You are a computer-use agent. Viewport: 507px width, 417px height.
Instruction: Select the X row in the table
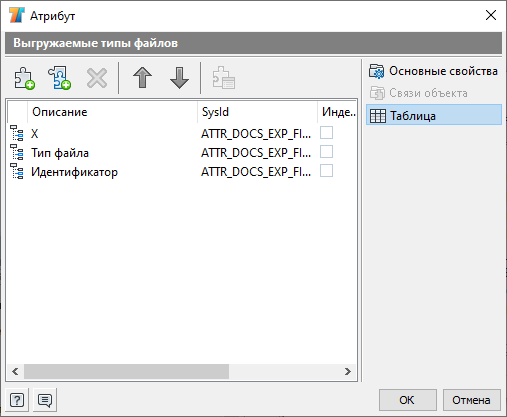pos(182,133)
